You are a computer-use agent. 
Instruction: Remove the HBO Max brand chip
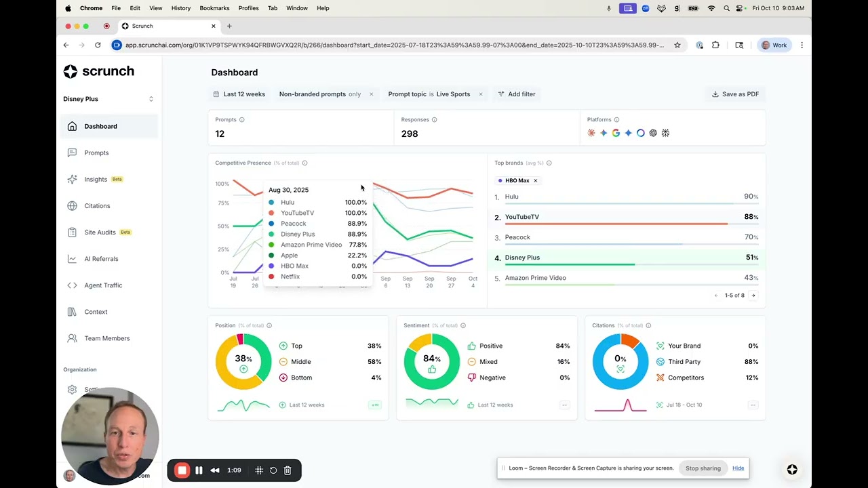(535, 181)
